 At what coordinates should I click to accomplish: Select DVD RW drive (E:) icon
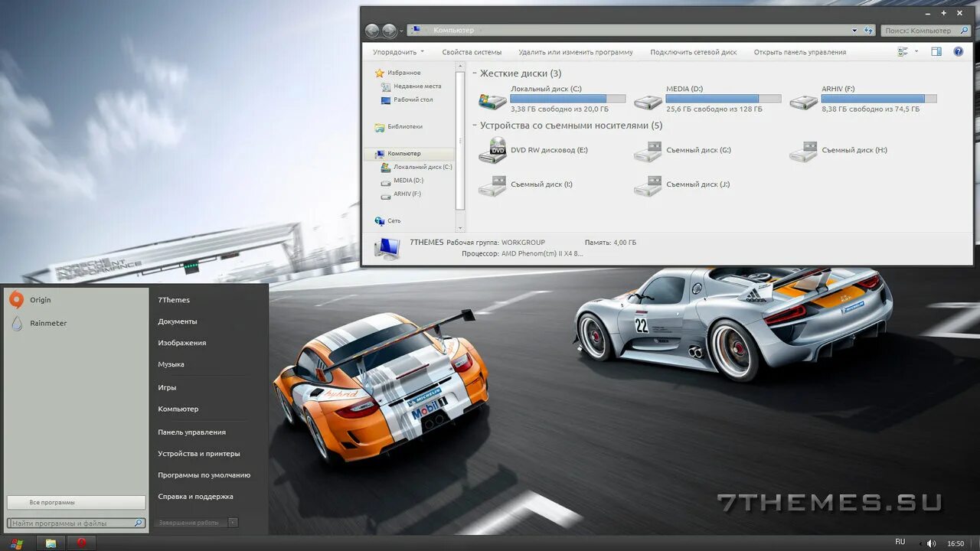(492, 151)
